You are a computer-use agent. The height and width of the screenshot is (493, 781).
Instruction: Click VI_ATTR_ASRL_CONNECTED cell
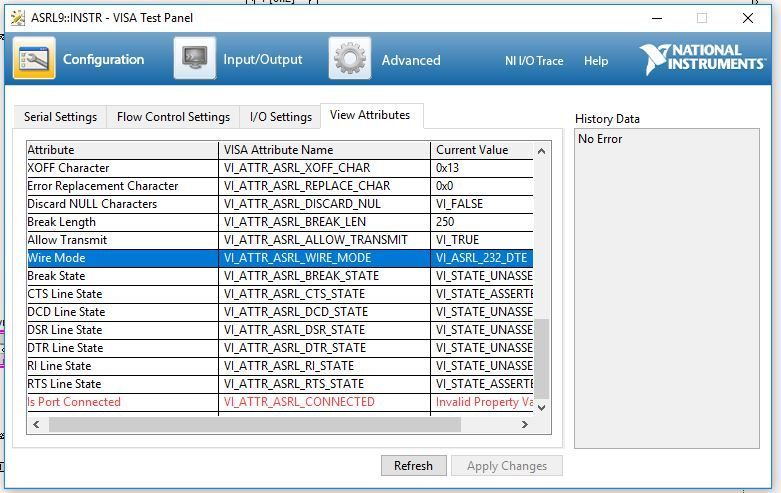tap(324, 402)
